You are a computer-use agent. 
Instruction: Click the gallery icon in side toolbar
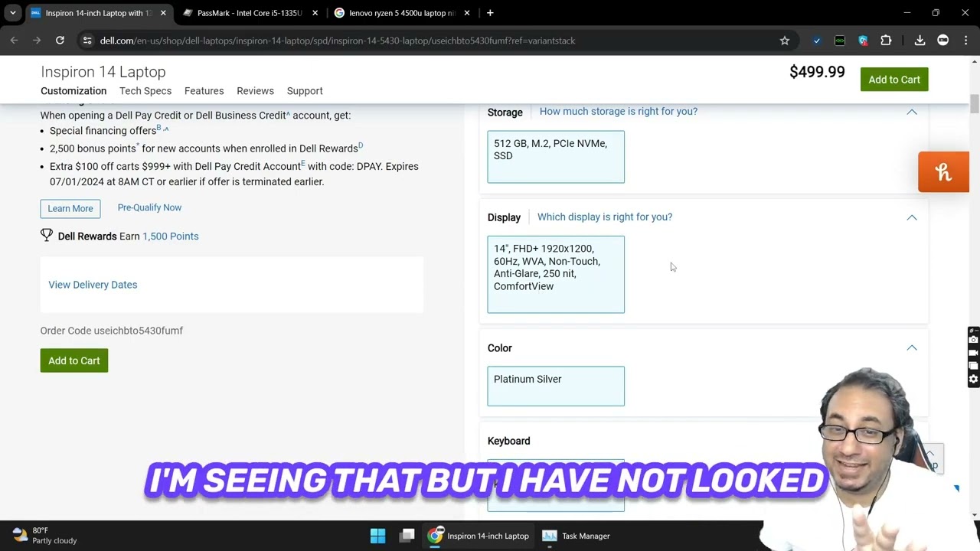pos(973,366)
